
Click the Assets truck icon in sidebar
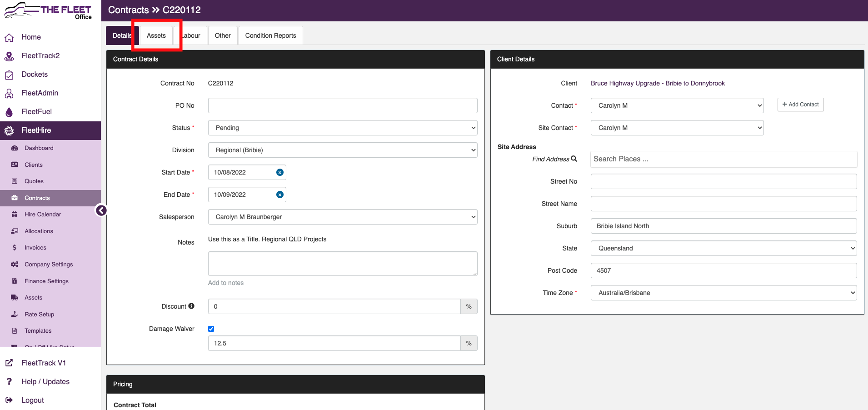pos(15,298)
